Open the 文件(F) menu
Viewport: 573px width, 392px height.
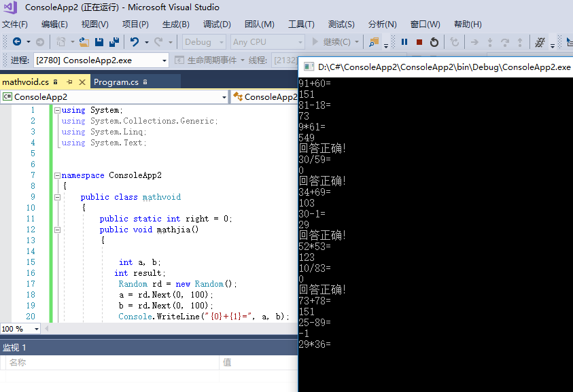[x=15, y=24]
